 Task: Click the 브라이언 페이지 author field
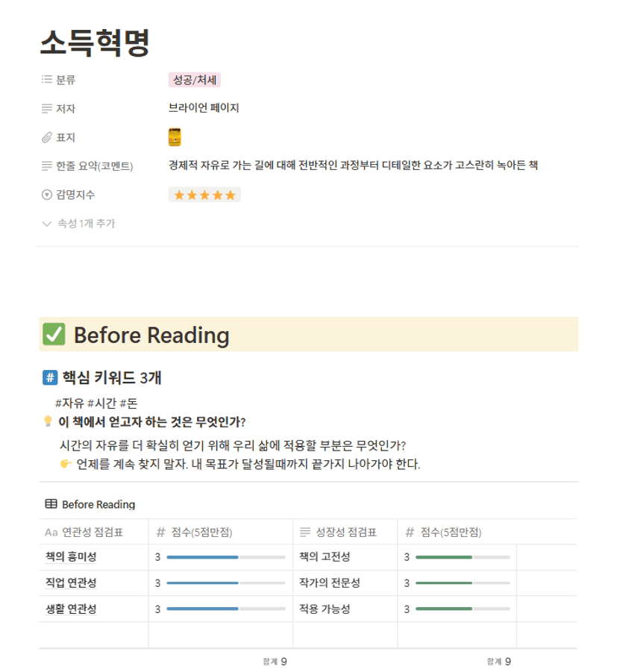[204, 108]
